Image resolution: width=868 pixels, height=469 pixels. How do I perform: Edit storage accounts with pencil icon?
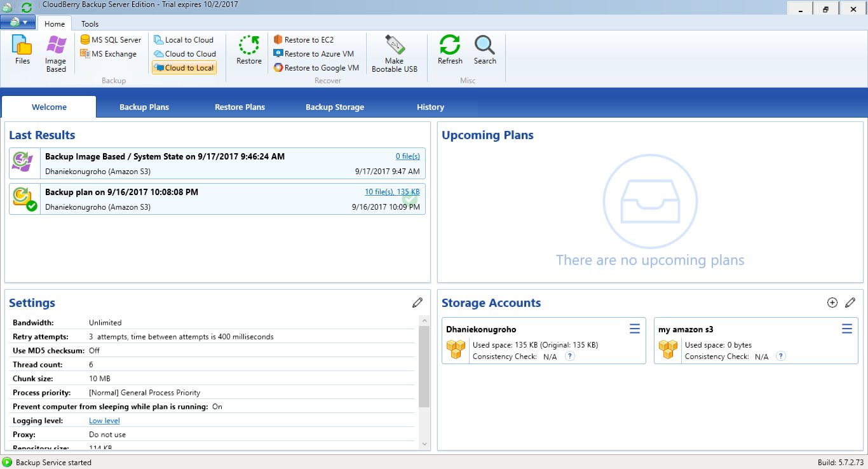click(x=850, y=302)
